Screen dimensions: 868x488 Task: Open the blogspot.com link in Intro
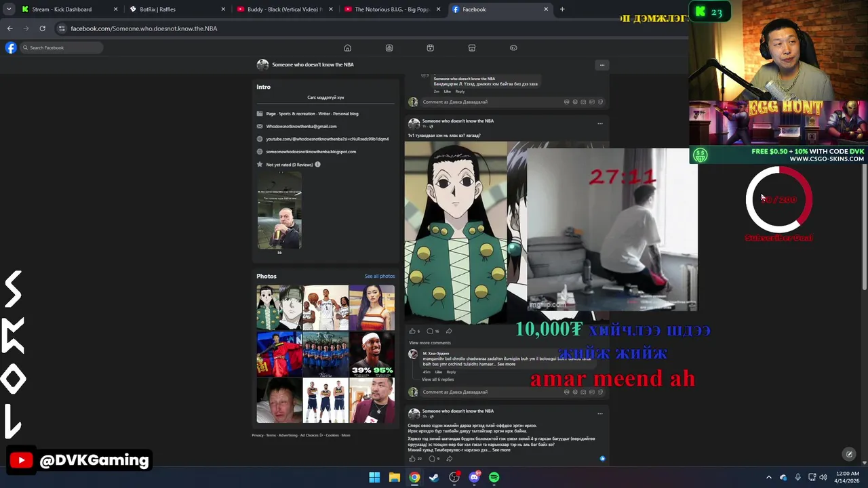pyautogui.click(x=311, y=152)
